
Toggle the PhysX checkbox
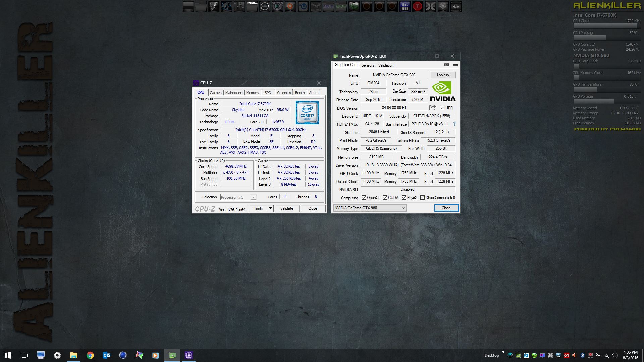coord(404,198)
